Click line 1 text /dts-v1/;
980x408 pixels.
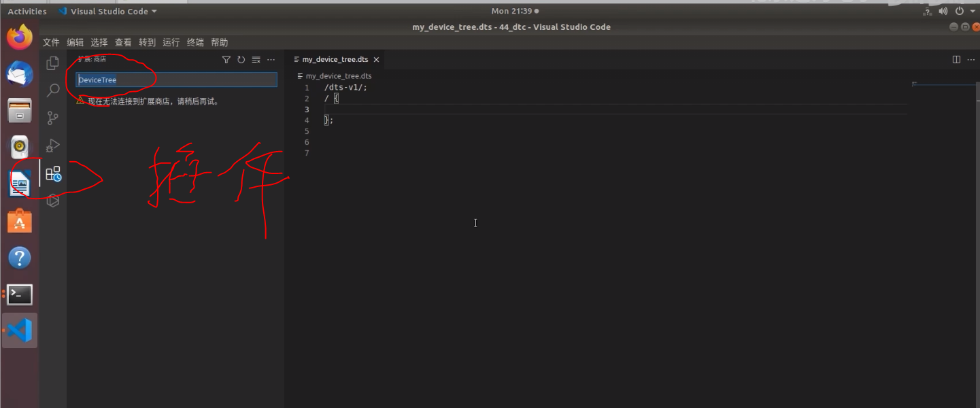coord(345,88)
